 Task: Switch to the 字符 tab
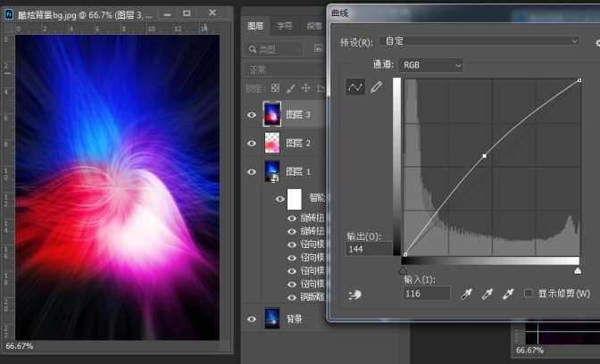tap(284, 27)
